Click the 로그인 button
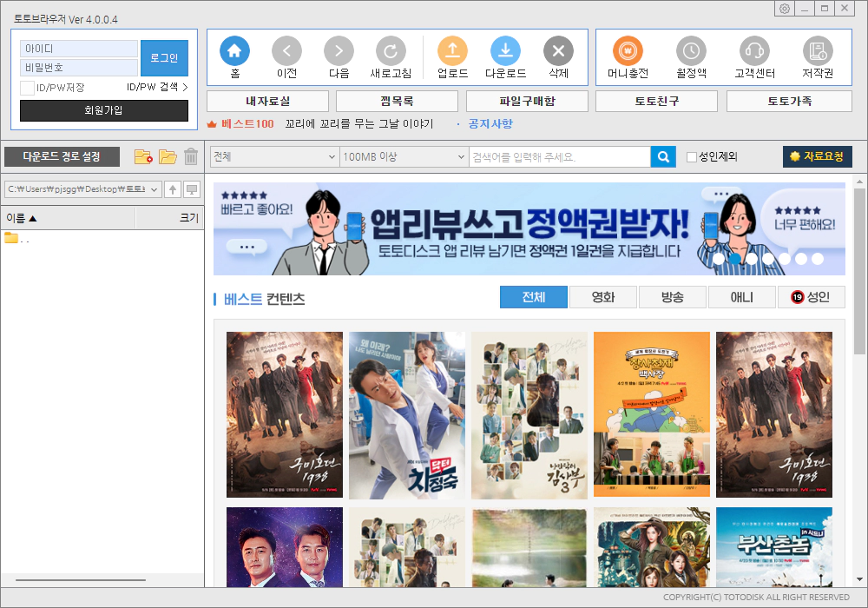The width and height of the screenshot is (868, 608). pyautogui.click(x=164, y=57)
